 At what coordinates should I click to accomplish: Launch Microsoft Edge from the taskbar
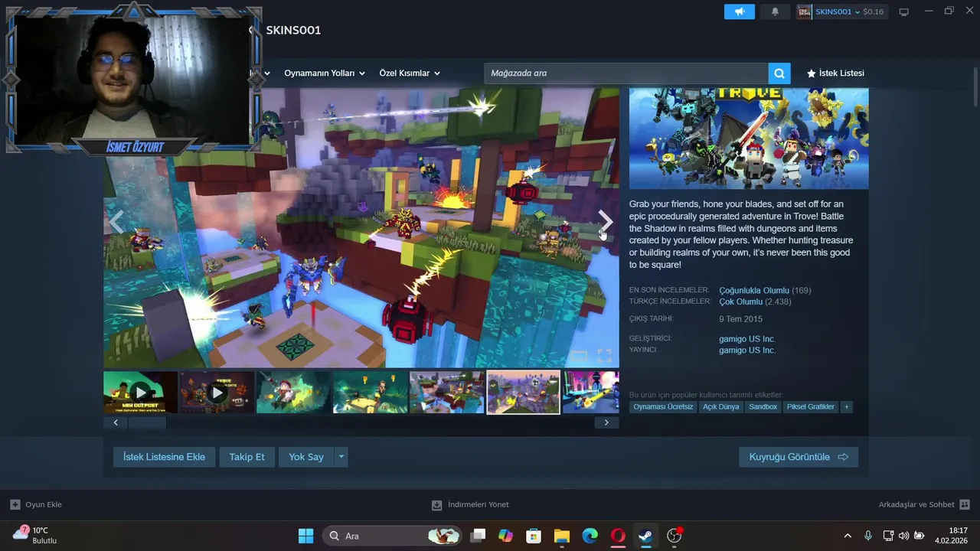point(590,536)
